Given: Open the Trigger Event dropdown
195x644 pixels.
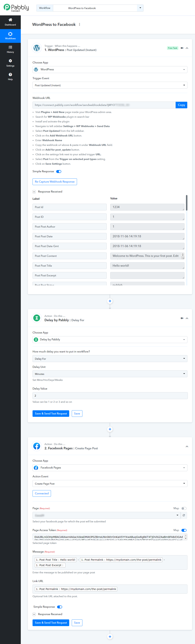Looking at the screenshot, I should (x=110, y=85).
